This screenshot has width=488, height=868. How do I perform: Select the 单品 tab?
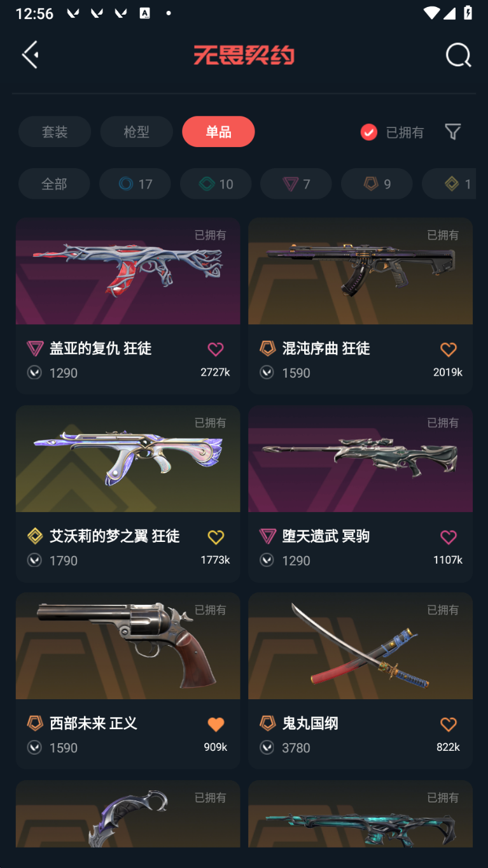tap(218, 132)
